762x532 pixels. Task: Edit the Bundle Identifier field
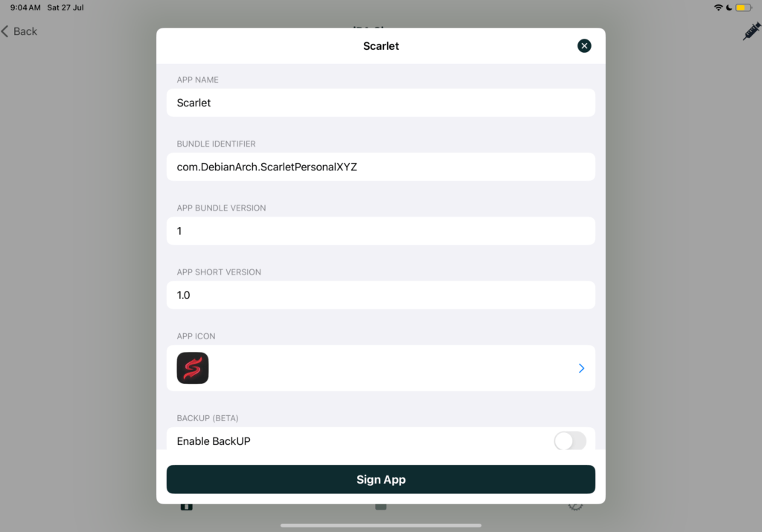[x=380, y=167]
